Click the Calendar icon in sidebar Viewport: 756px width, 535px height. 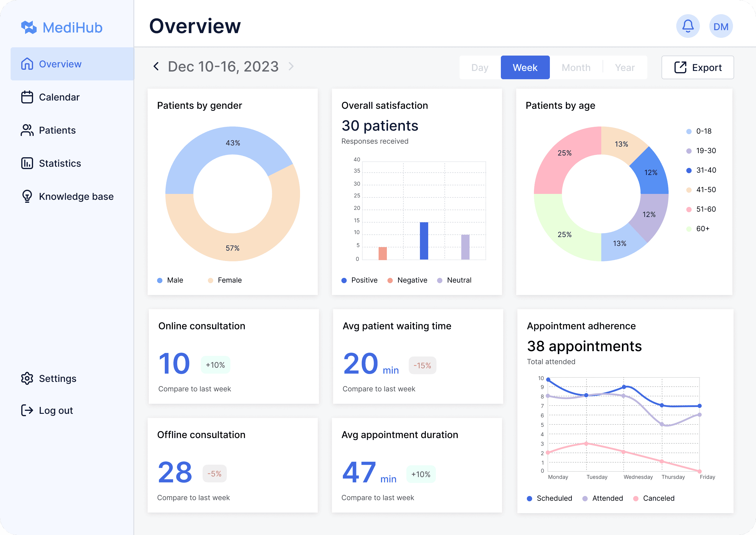[x=27, y=97]
